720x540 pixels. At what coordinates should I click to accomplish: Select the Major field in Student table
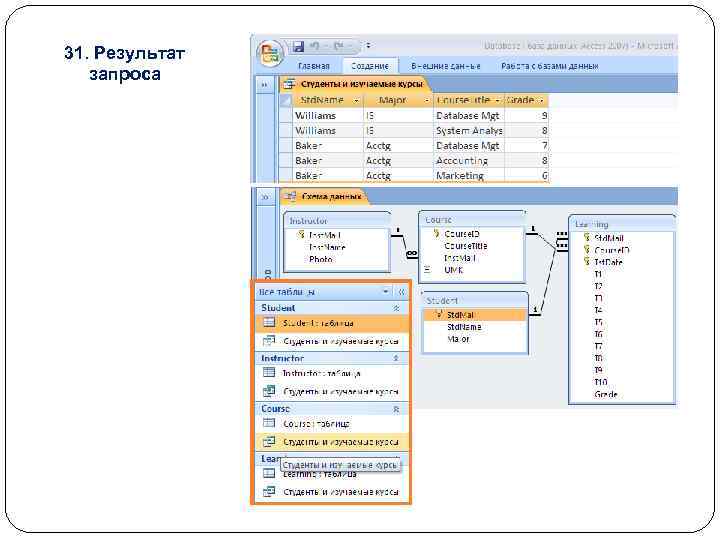click(458, 339)
